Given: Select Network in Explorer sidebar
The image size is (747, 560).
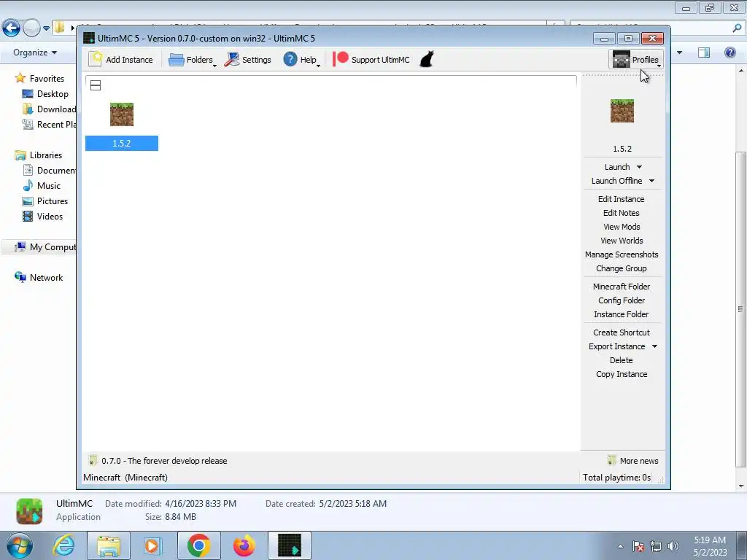Looking at the screenshot, I should [x=39, y=277].
